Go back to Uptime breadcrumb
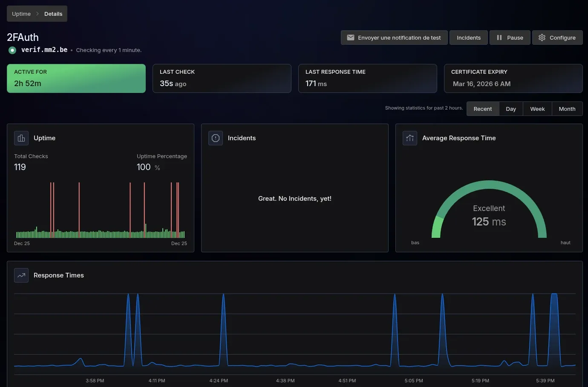 (21, 14)
